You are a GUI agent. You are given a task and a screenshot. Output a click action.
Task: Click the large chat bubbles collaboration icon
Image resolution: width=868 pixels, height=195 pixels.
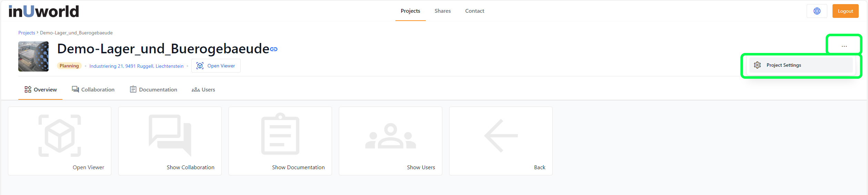[170, 135]
